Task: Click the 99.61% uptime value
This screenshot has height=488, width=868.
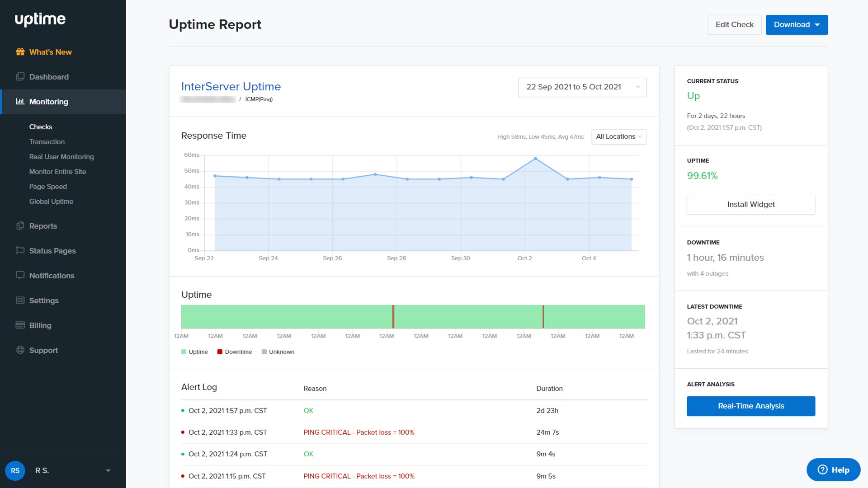Action: coord(702,176)
